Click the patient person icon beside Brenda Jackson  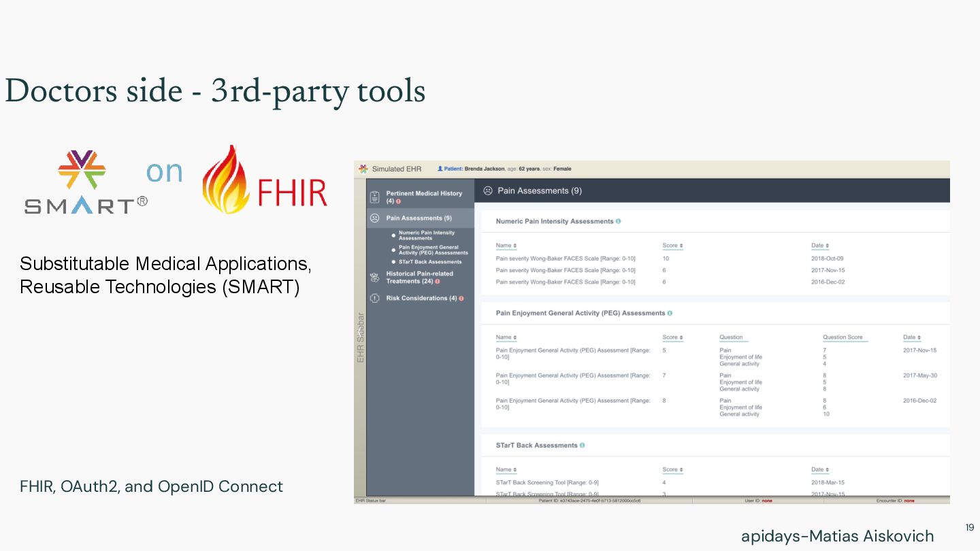click(440, 169)
